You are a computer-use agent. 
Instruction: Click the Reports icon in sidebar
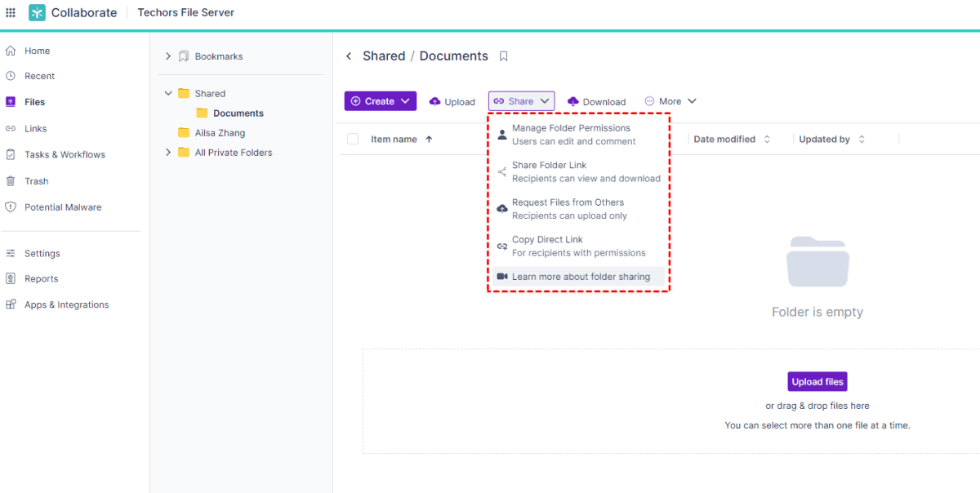(11, 279)
